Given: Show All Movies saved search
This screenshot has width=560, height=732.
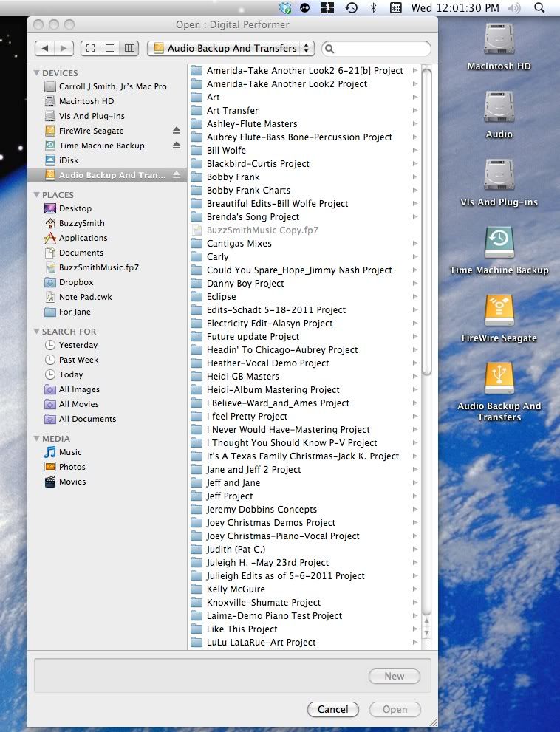Looking at the screenshot, I should click(x=107, y=404).
